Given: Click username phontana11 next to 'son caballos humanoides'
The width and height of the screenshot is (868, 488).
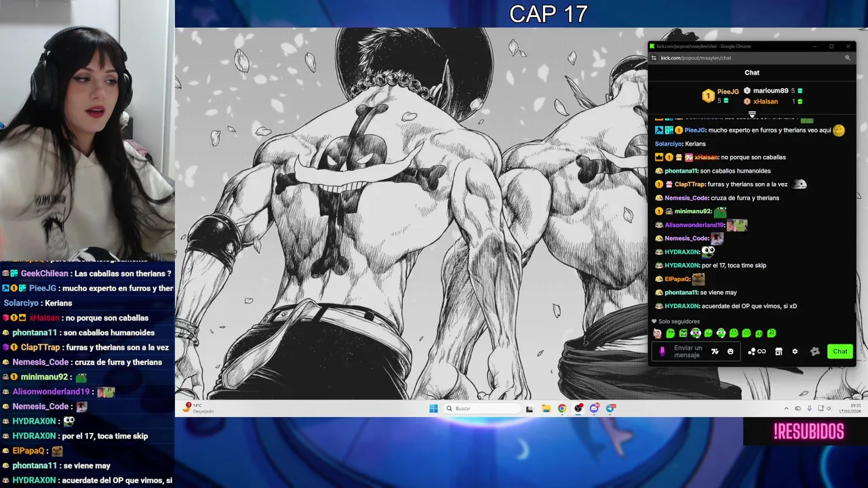Looking at the screenshot, I should coord(681,171).
